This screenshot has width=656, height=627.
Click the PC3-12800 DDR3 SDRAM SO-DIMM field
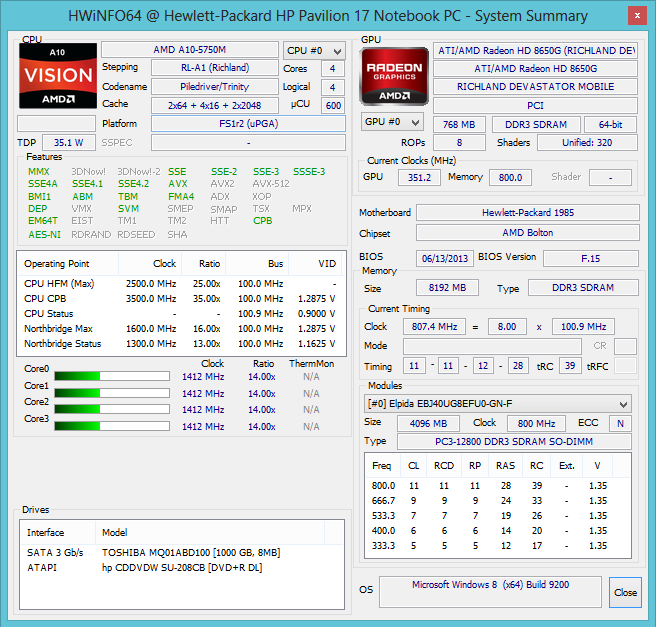click(x=514, y=442)
